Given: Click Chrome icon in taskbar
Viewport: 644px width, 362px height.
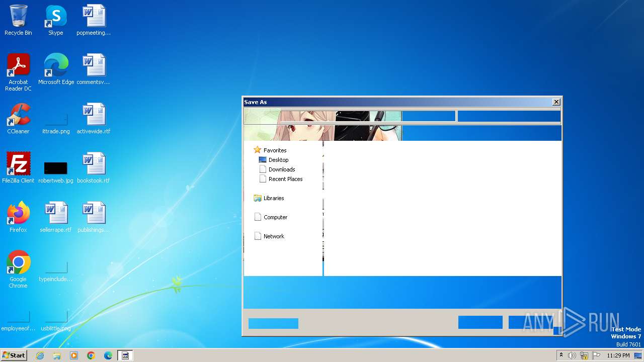Looking at the screenshot, I should [91, 355].
